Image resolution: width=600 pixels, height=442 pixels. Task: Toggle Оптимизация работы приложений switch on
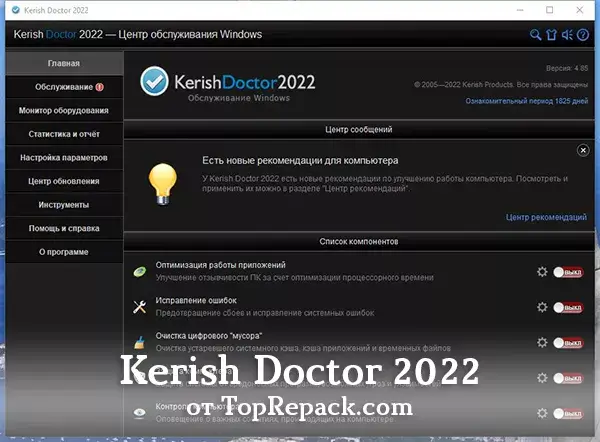click(x=568, y=272)
